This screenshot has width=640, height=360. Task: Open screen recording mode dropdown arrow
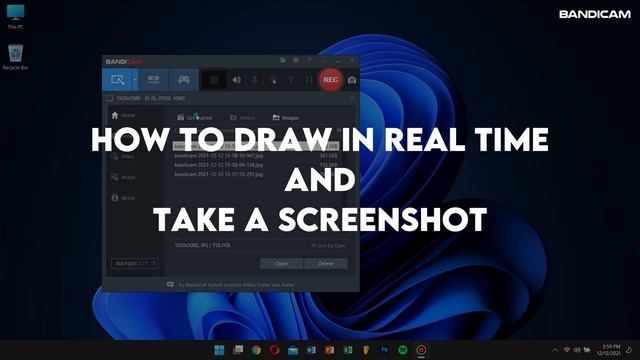tap(135, 80)
